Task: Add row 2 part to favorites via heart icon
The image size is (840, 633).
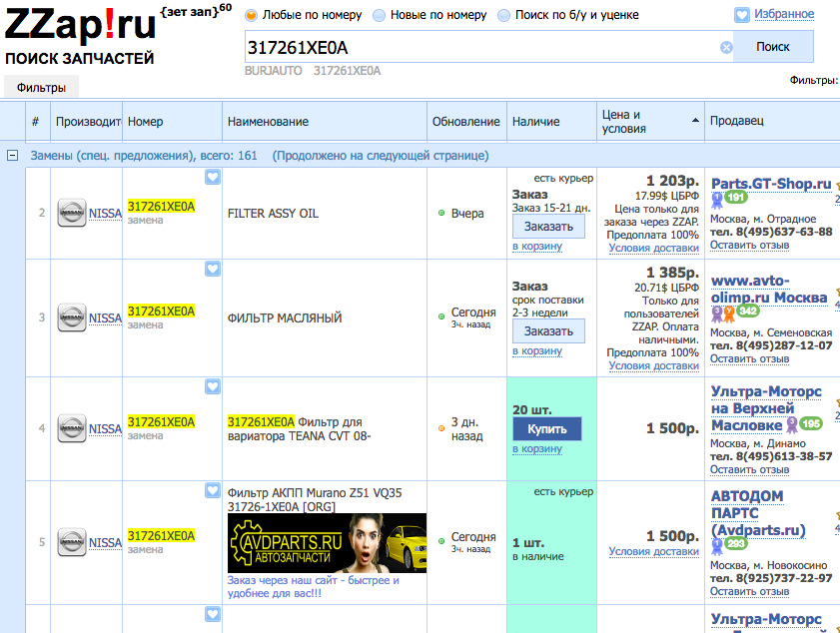Action: pos(212,177)
